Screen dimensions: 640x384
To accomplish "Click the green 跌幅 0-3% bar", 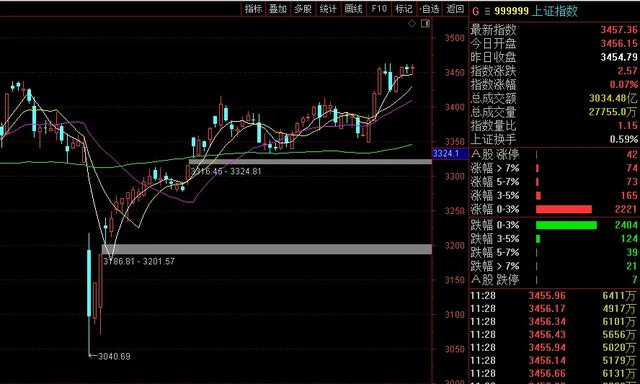I will tap(566, 225).
